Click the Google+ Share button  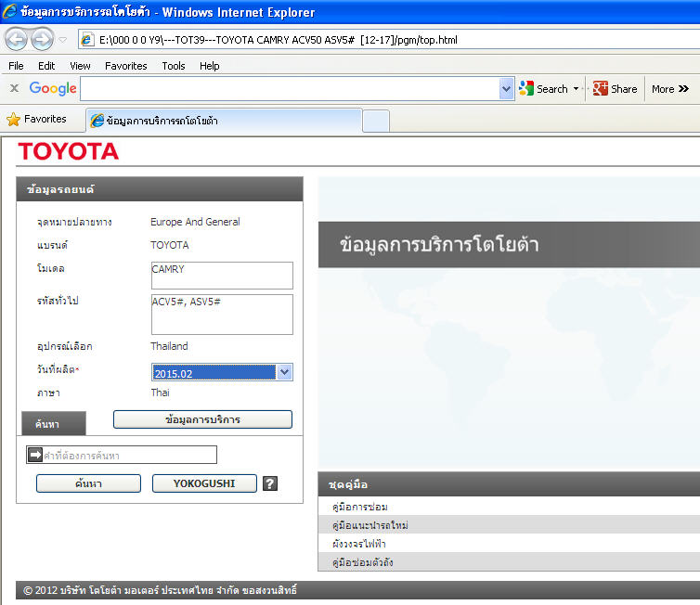click(615, 89)
